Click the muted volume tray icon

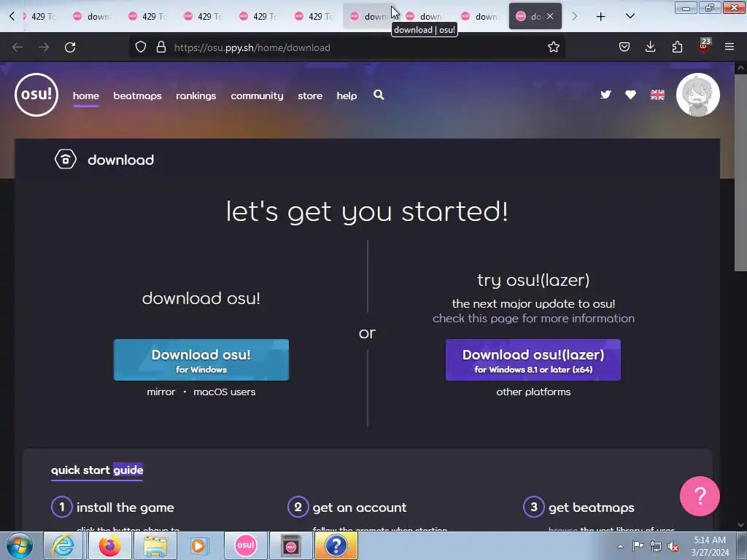[673, 547]
